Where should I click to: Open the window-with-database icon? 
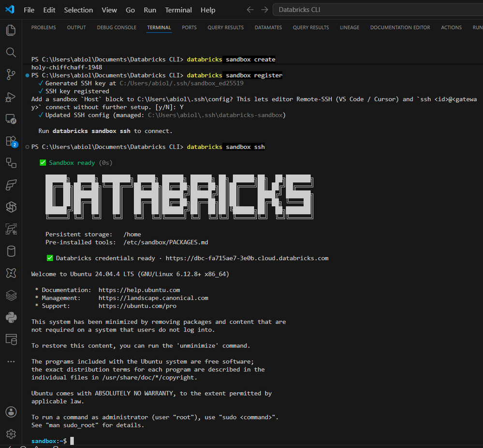coord(11,339)
